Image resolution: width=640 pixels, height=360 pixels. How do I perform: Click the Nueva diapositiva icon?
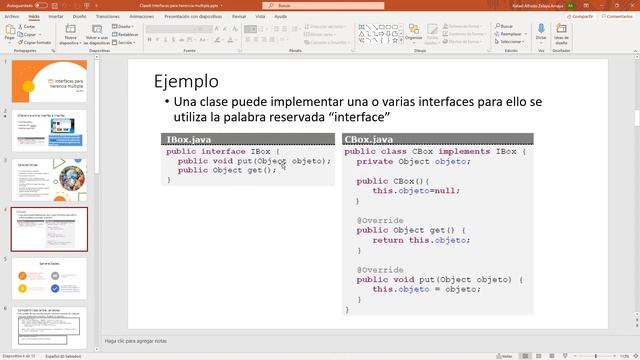[71, 29]
